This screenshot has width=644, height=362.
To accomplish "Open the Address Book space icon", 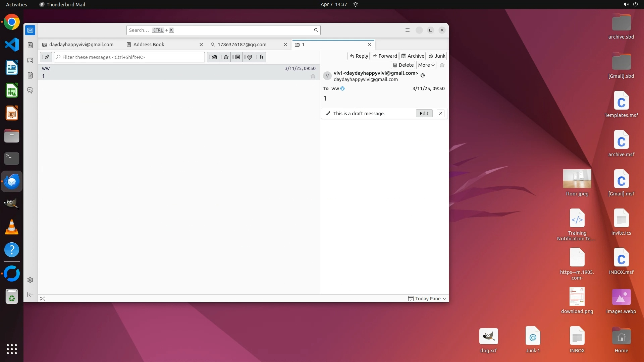I will point(30,45).
